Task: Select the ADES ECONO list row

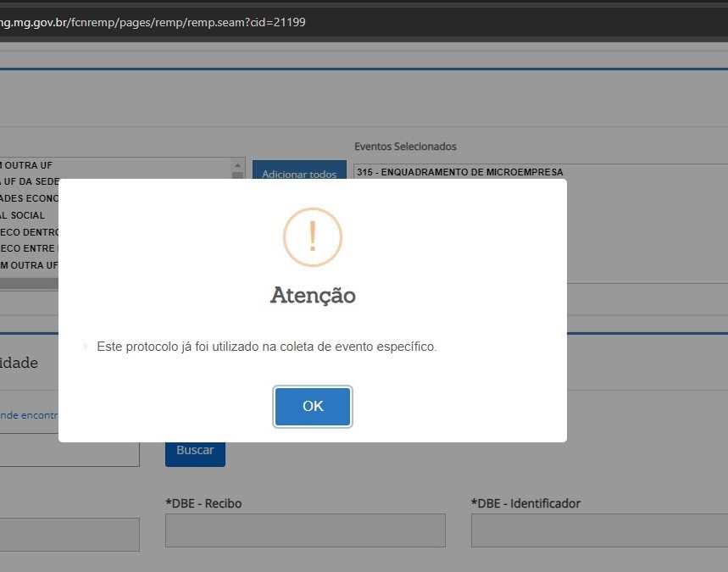Action: click(30, 198)
